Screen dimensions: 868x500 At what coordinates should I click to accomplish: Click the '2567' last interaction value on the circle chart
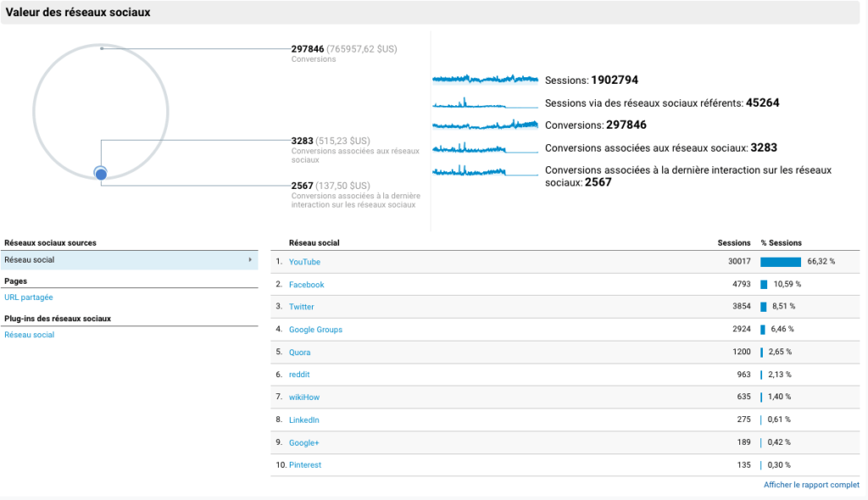303,186
